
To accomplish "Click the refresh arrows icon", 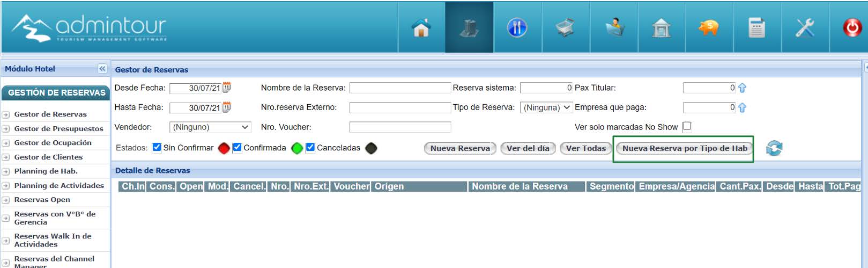I will tap(774, 148).
